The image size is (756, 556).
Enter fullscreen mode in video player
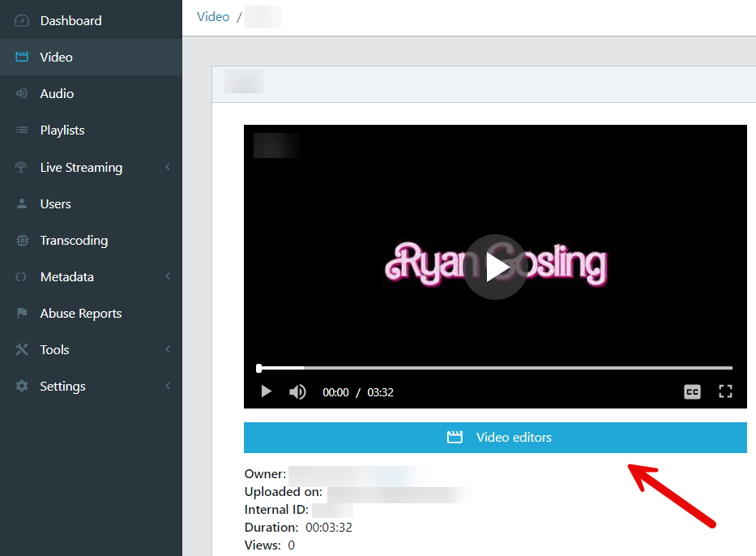(726, 391)
